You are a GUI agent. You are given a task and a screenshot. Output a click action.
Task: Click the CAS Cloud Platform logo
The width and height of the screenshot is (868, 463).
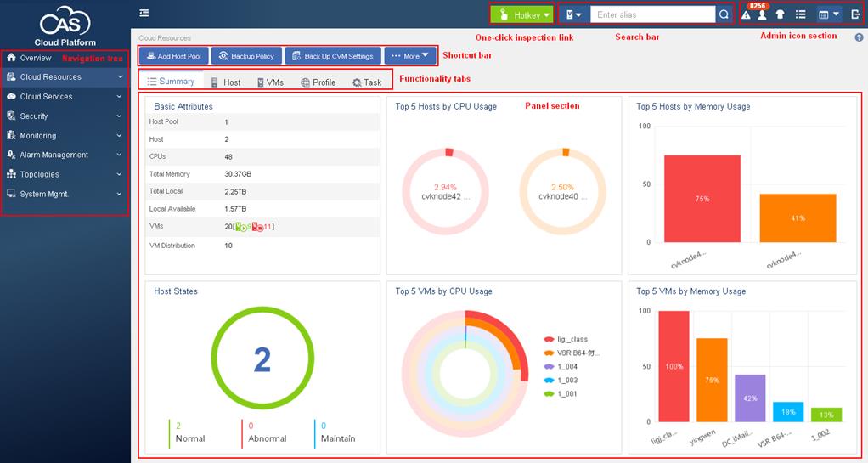click(x=65, y=26)
